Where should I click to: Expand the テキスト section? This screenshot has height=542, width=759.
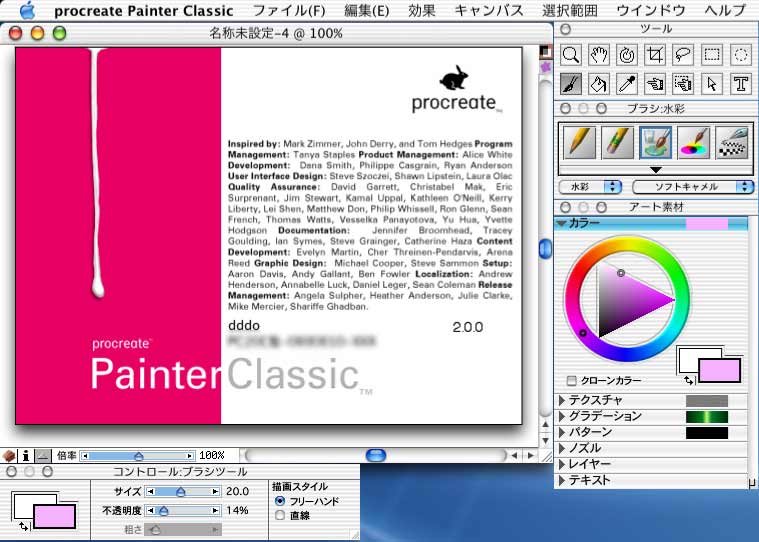point(562,480)
